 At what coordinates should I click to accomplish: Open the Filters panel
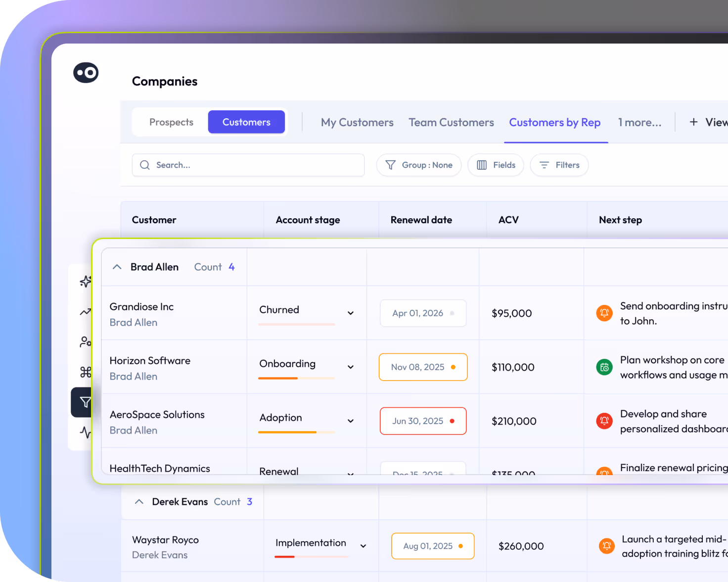tap(559, 165)
